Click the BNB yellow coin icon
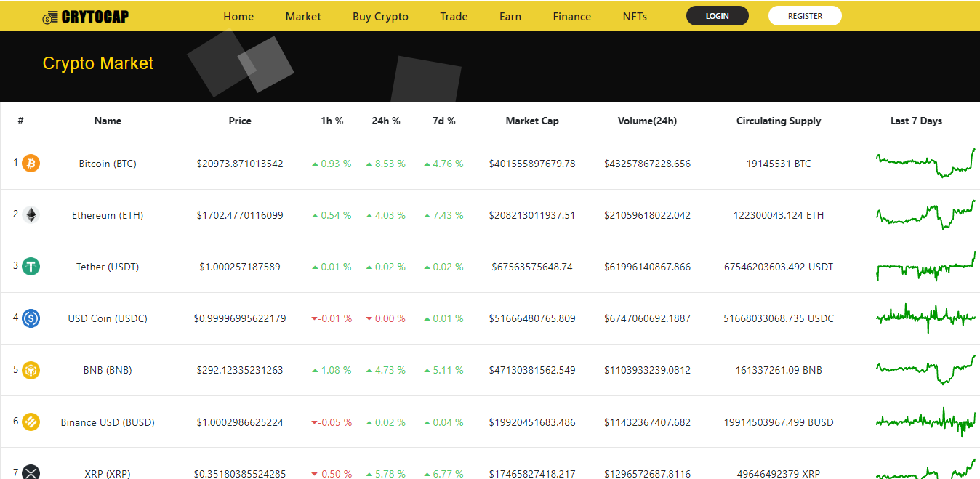Viewport: 980px width, 479px height. [x=31, y=370]
